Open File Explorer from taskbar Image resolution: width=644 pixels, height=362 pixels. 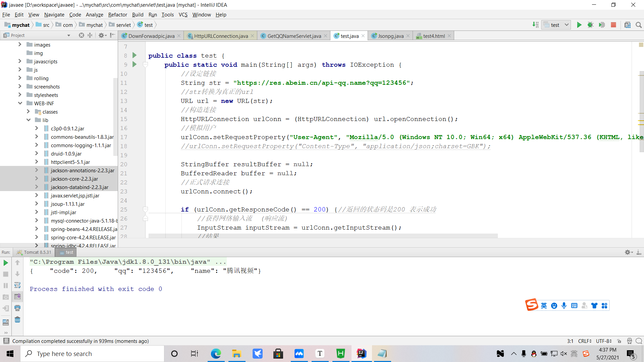point(236,354)
